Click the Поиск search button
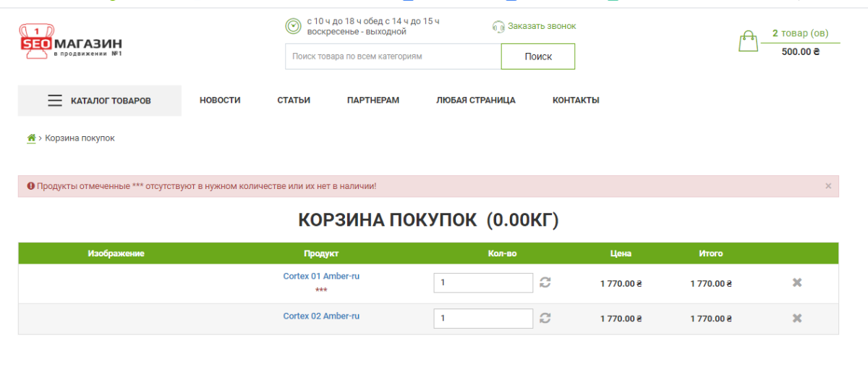The width and height of the screenshot is (868, 365). coord(538,56)
